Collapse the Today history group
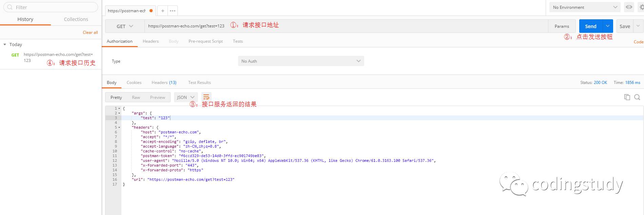Viewport: 644px width, 215px height. [5, 44]
